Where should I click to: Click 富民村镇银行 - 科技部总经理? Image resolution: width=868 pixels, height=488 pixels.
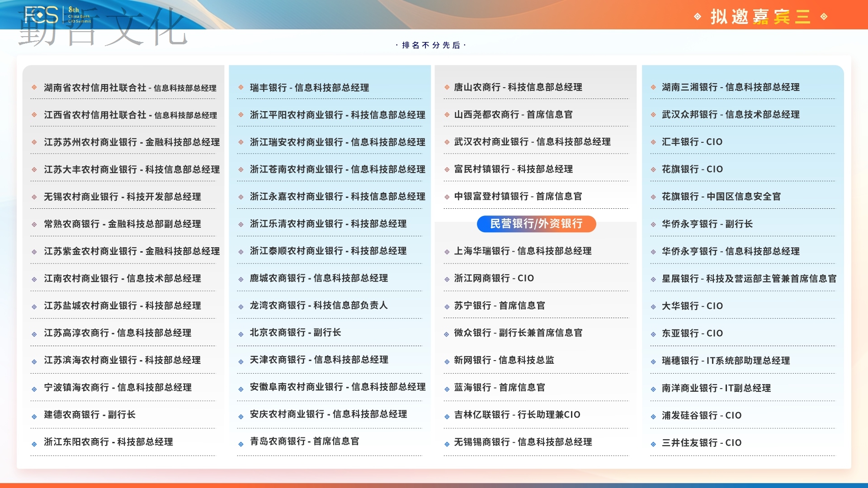point(514,169)
